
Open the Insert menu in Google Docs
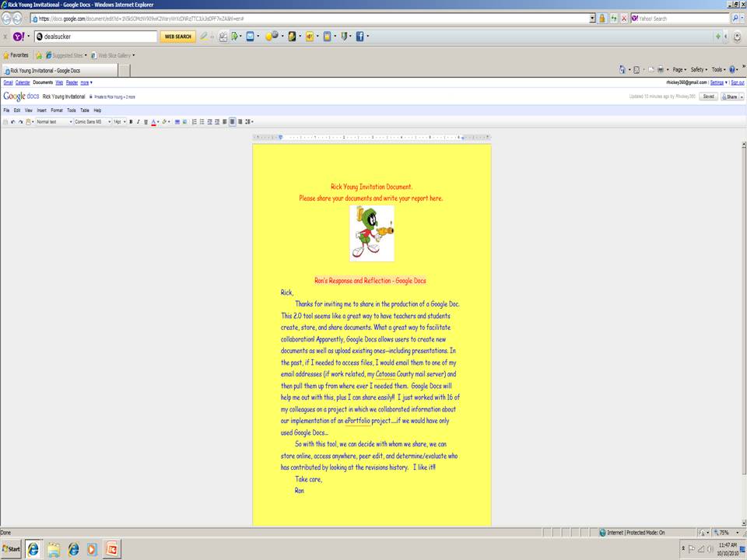42,110
